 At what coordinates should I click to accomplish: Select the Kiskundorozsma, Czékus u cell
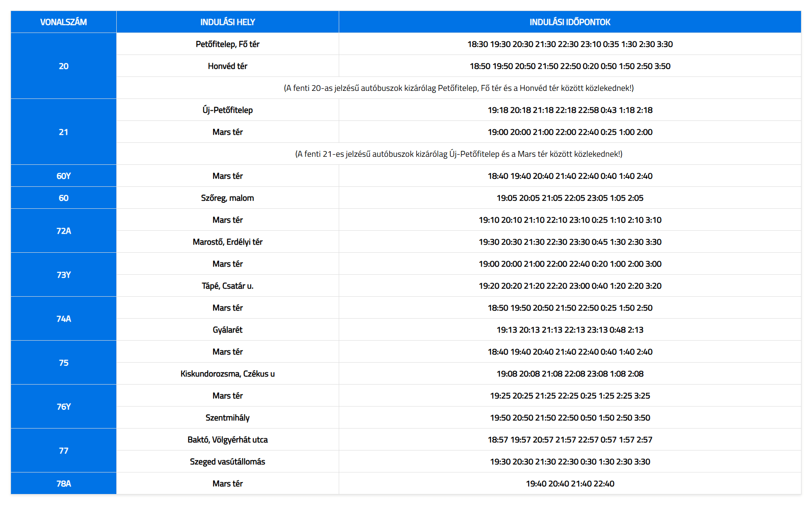coord(228,374)
